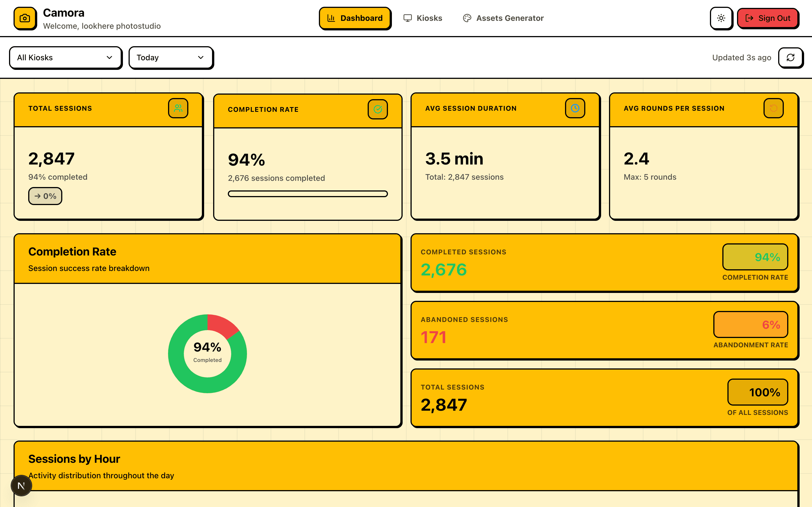Open the All Kiosks dropdown
Screen dimensions: 812x507
pyautogui.click(x=65, y=57)
